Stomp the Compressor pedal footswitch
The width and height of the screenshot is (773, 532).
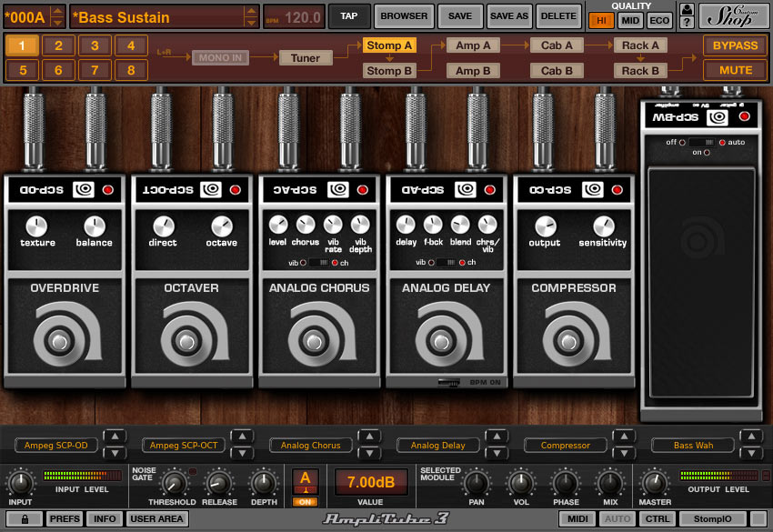click(567, 341)
